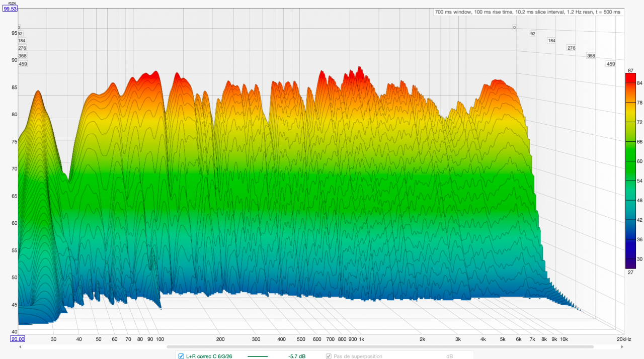
Task: Click the purple bottom of the color scale bar
Action: tap(630, 265)
